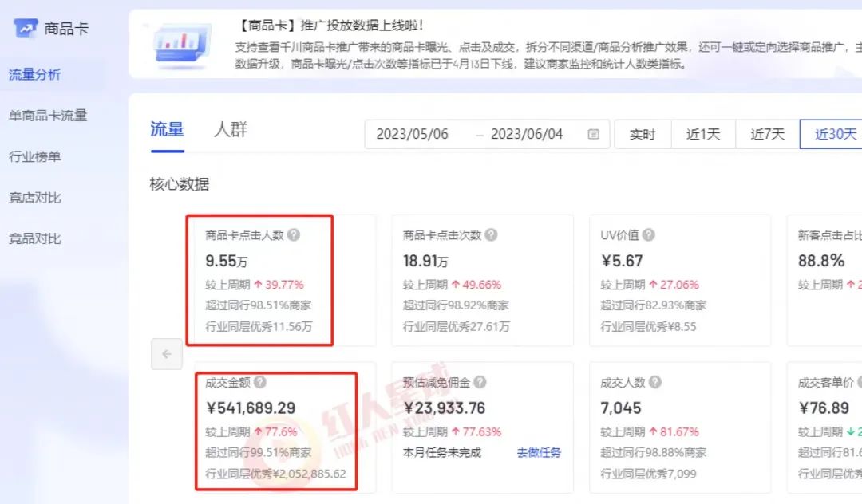862x504 pixels.
Task: Click the left arrow beside the metric cards
Action: point(166,354)
